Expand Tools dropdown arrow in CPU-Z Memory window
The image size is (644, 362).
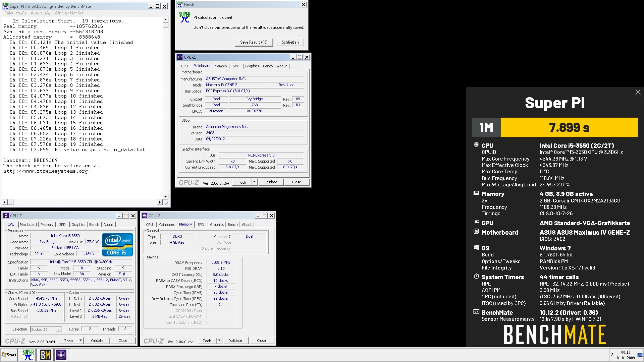point(219,341)
